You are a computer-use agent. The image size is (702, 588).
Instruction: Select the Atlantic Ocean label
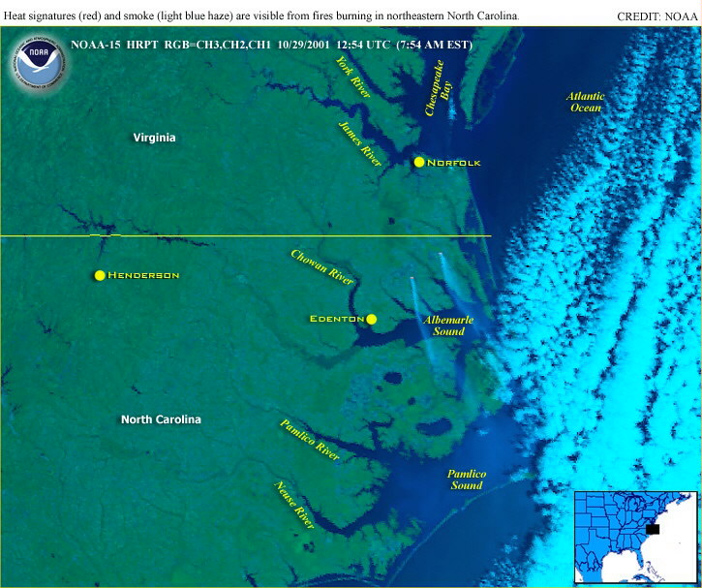coord(585,102)
